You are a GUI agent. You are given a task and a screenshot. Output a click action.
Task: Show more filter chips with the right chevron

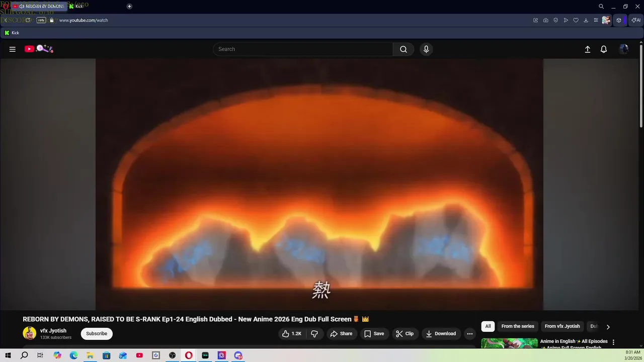[608, 327]
